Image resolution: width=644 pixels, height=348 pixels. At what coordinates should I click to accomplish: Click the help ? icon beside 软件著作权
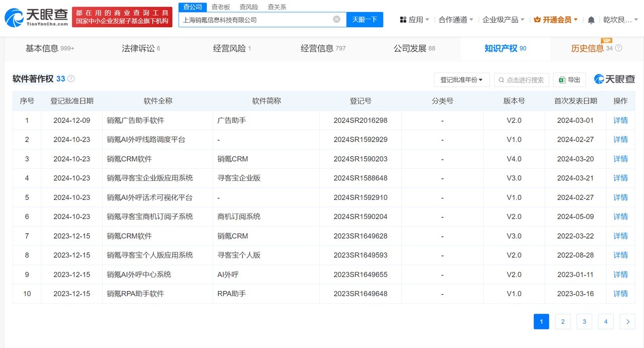pos(71,79)
